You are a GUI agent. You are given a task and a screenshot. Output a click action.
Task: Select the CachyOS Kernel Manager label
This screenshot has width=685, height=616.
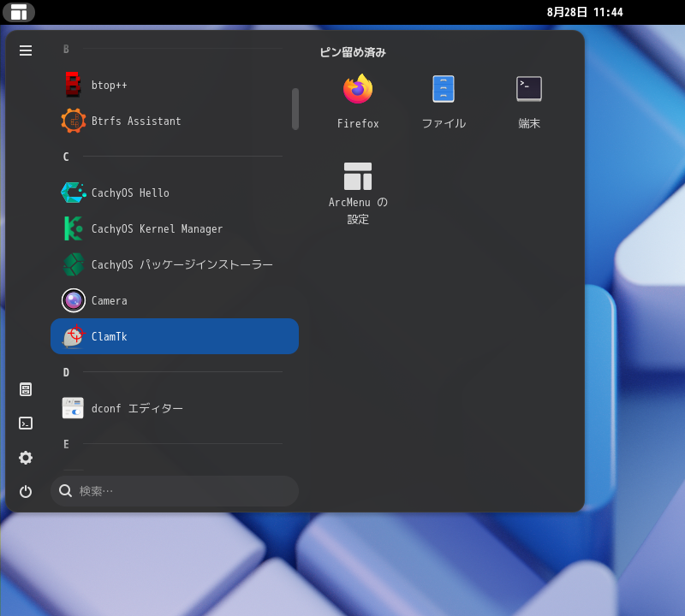[x=157, y=228]
